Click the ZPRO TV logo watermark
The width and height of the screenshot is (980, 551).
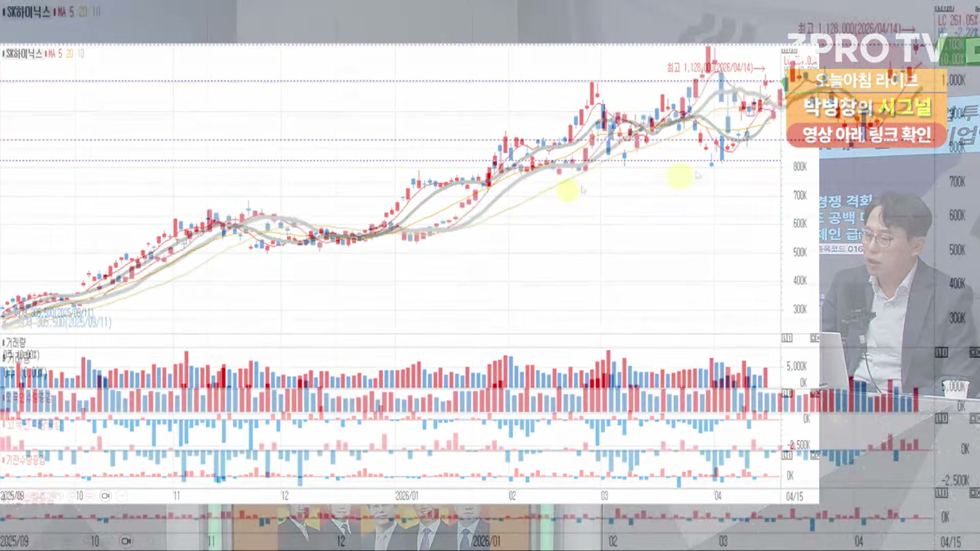(866, 49)
